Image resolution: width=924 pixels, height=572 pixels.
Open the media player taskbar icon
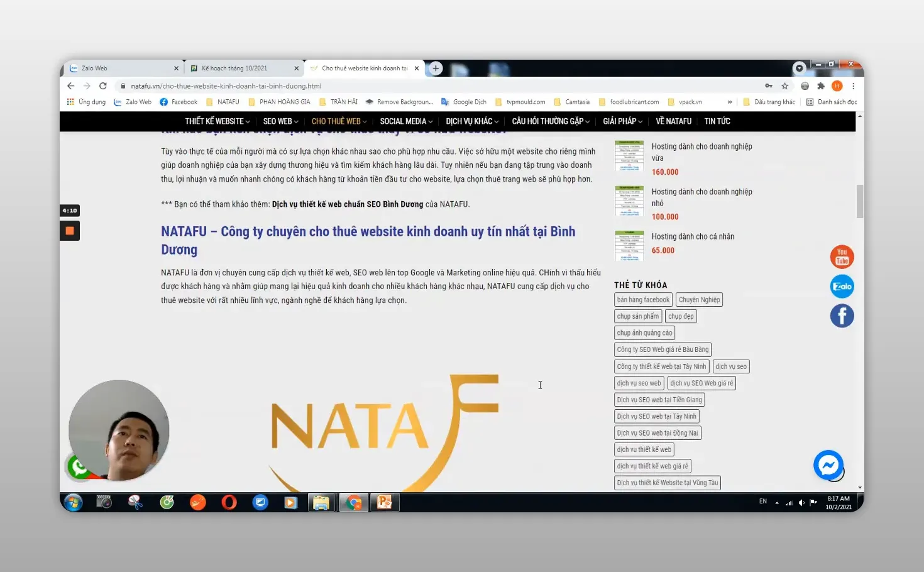(x=290, y=502)
